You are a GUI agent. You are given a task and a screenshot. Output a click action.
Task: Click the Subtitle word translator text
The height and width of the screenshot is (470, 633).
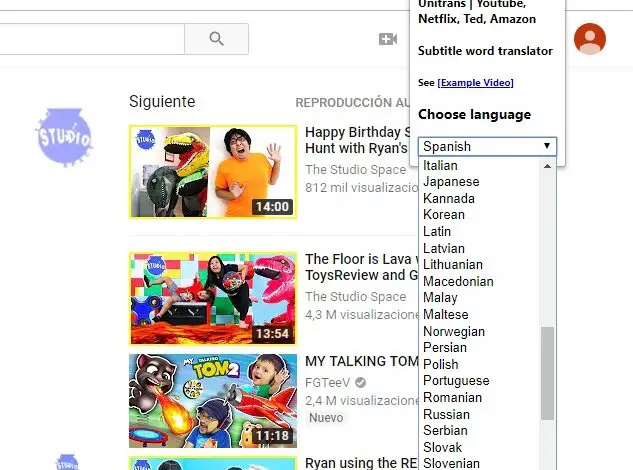[x=485, y=51]
